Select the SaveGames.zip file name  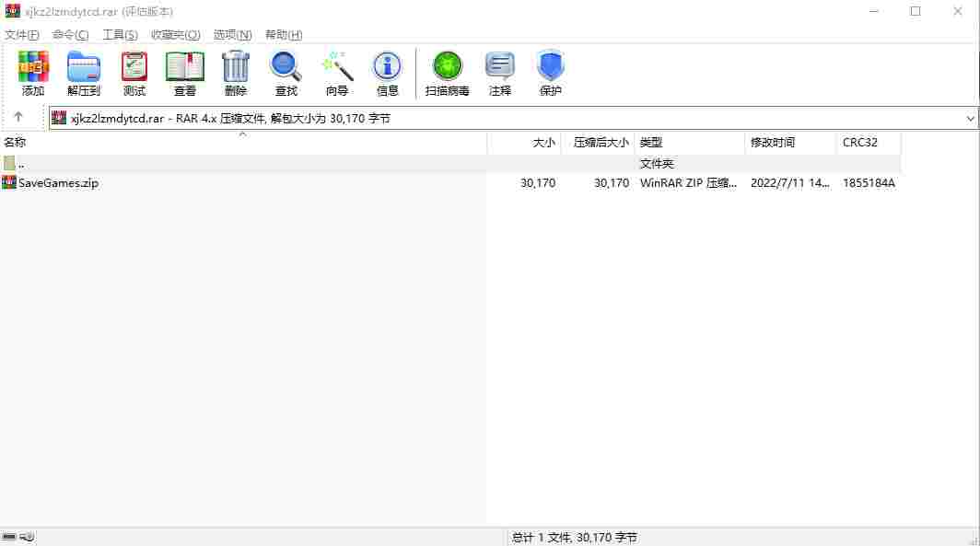pos(59,183)
